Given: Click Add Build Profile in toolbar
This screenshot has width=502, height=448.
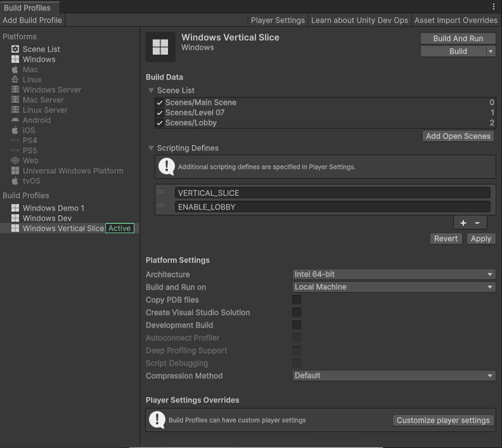Looking at the screenshot, I should [x=32, y=20].
